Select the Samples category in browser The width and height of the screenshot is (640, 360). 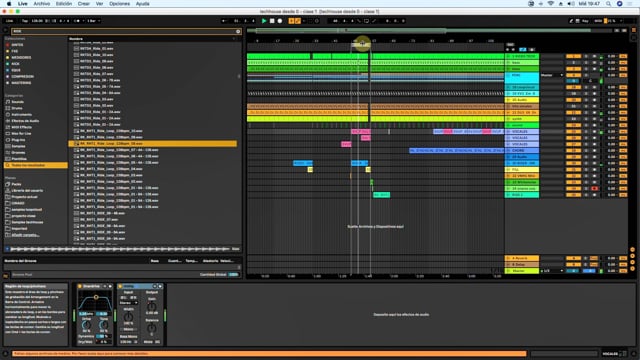click(x=18, y=146)
